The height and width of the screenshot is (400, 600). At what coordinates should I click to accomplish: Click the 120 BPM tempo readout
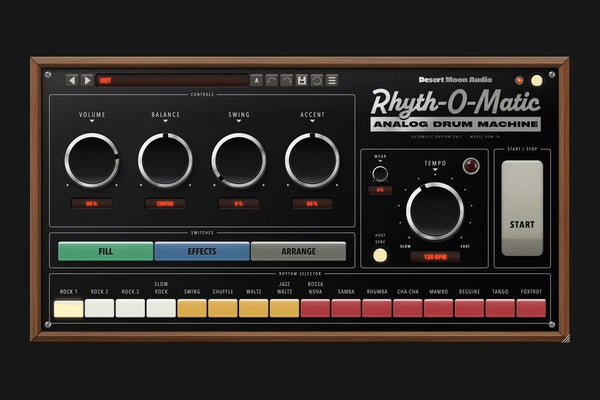click(x=435, y=257)
